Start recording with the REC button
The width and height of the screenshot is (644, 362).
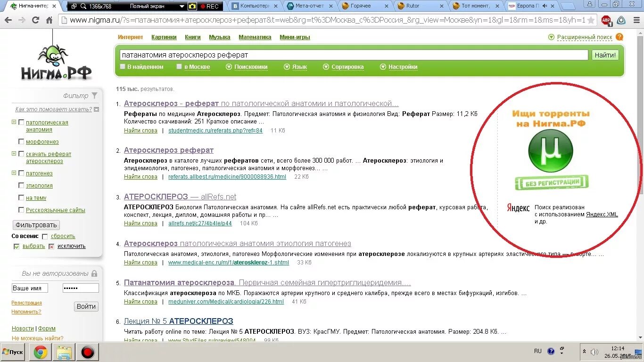click(209, 6)
